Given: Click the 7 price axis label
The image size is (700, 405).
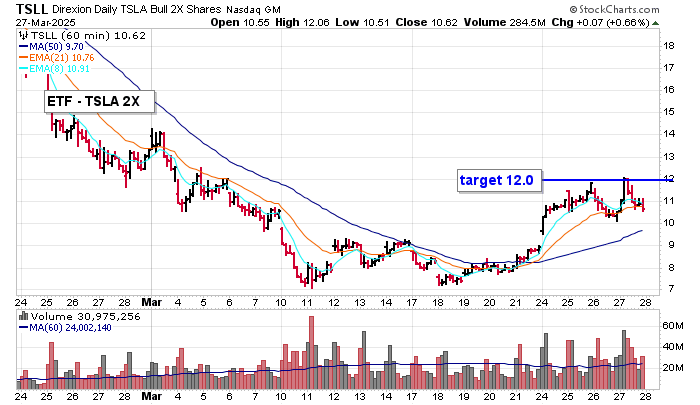Looking at the screenshot, I should click(x=671, y=289).
